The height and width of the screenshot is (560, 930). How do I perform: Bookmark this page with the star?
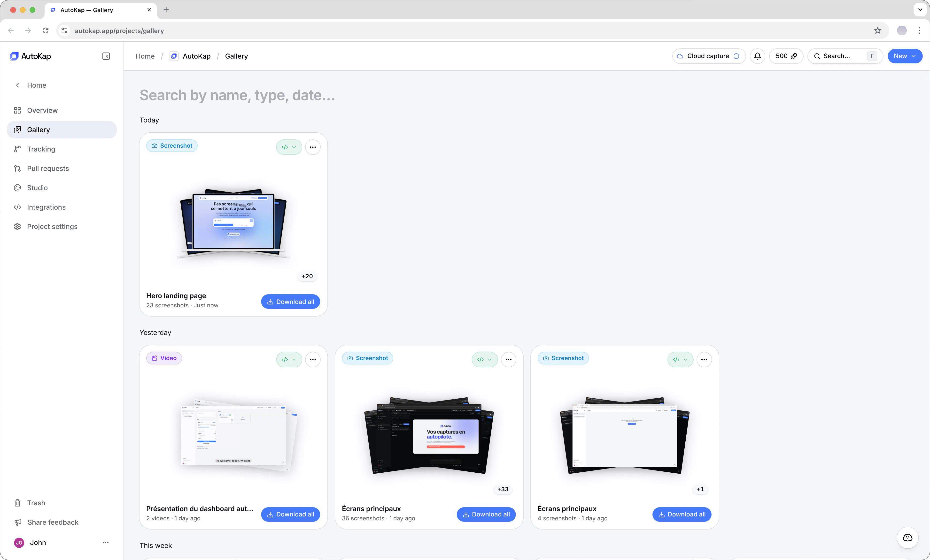(x=877, y=30)
